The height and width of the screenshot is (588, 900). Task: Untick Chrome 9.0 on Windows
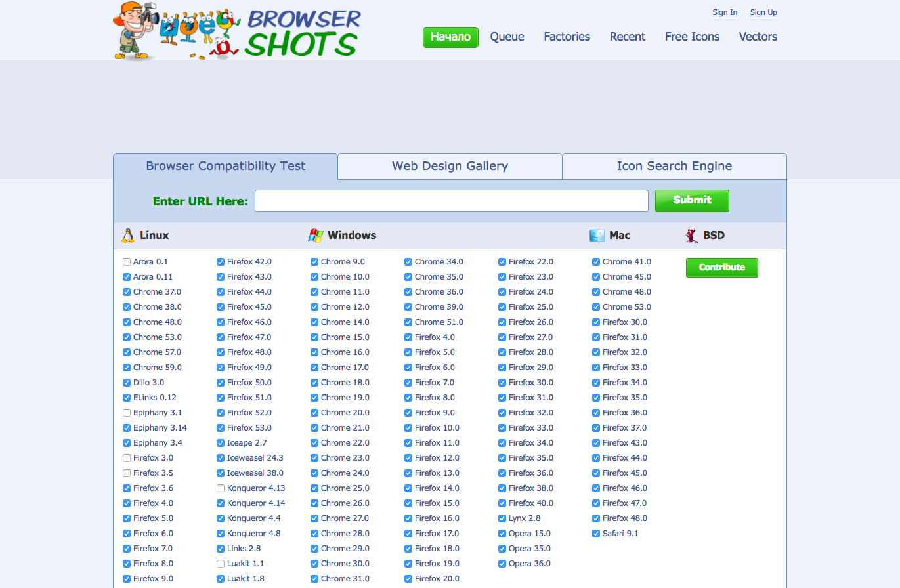[314, 262]
